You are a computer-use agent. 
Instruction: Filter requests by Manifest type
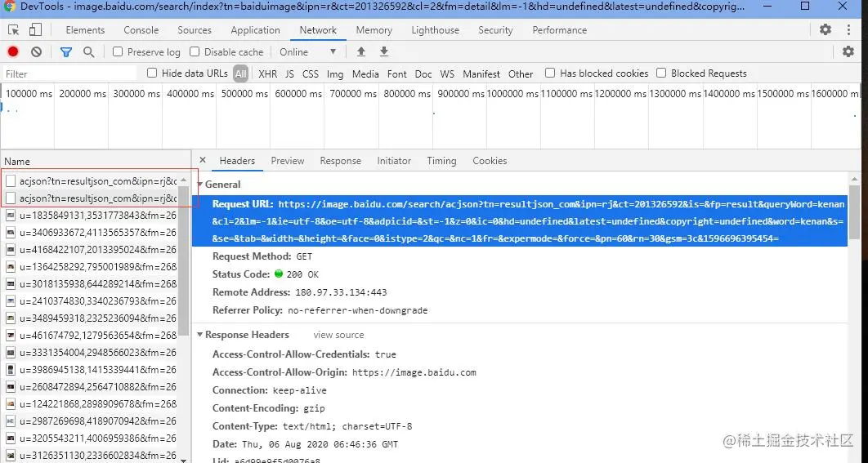coord(481,73)
